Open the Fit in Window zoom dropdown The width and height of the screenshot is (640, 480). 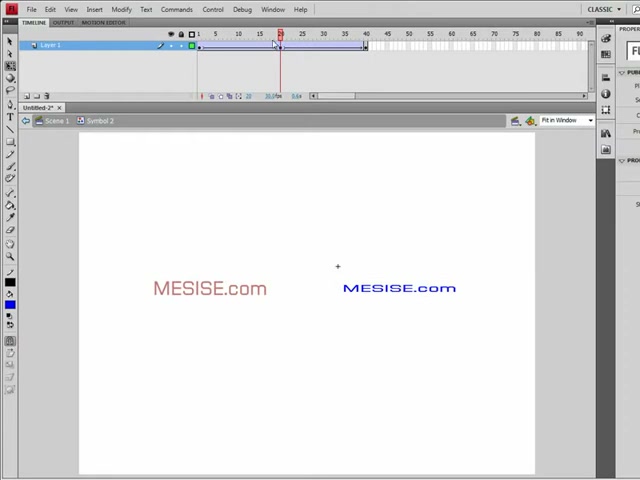coord(567,120)
